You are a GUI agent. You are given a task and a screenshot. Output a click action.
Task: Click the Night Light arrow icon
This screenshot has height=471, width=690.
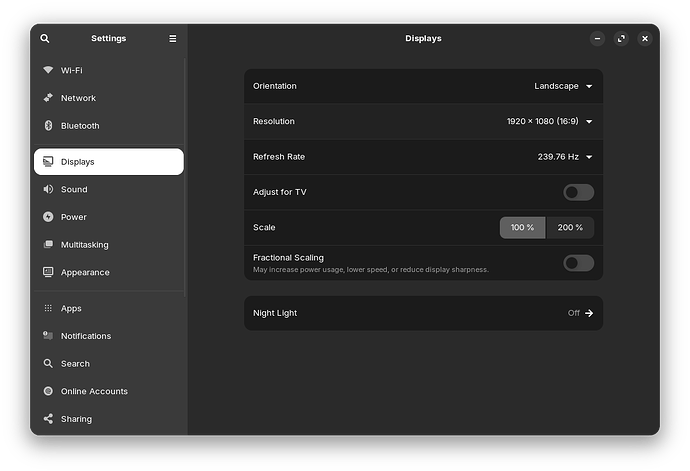point(589,313)
